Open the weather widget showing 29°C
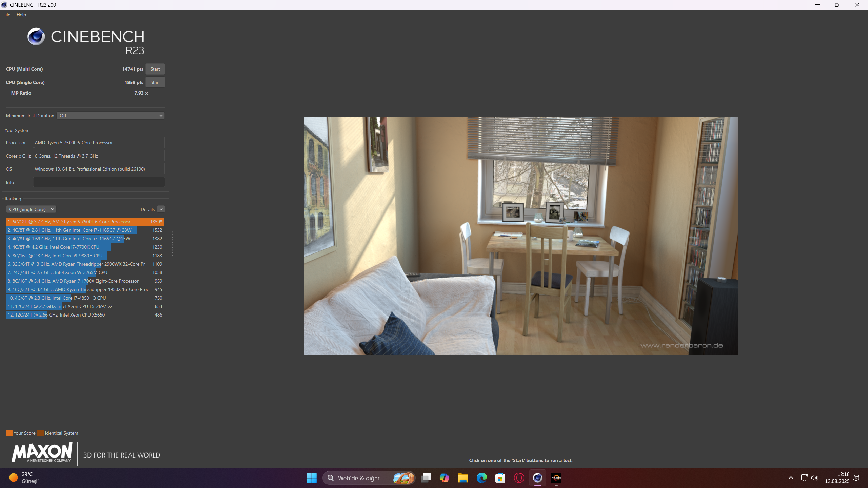This screenshot has width=868, height=488. point(24,478)
